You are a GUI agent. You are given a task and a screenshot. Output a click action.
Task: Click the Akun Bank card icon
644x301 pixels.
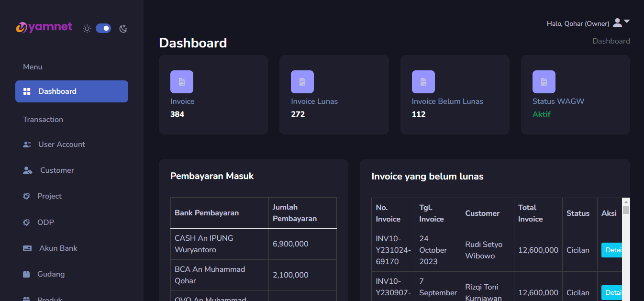coord(28,248)
